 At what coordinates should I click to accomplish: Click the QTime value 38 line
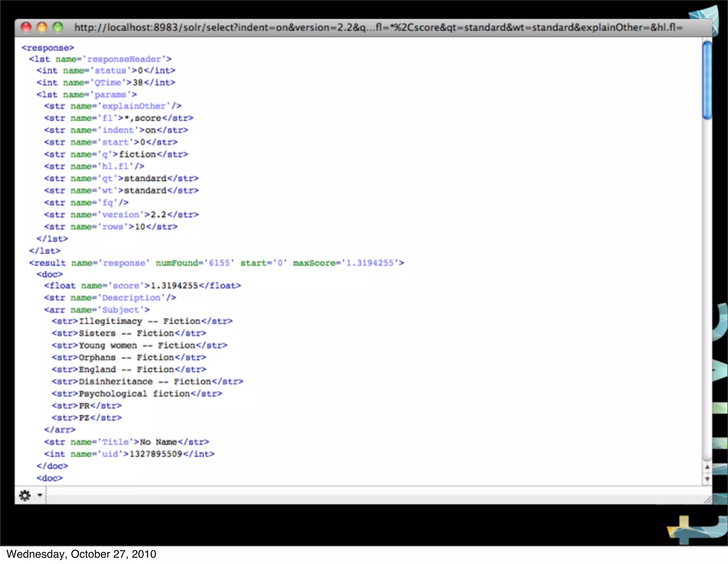click(x=106, y=82)
